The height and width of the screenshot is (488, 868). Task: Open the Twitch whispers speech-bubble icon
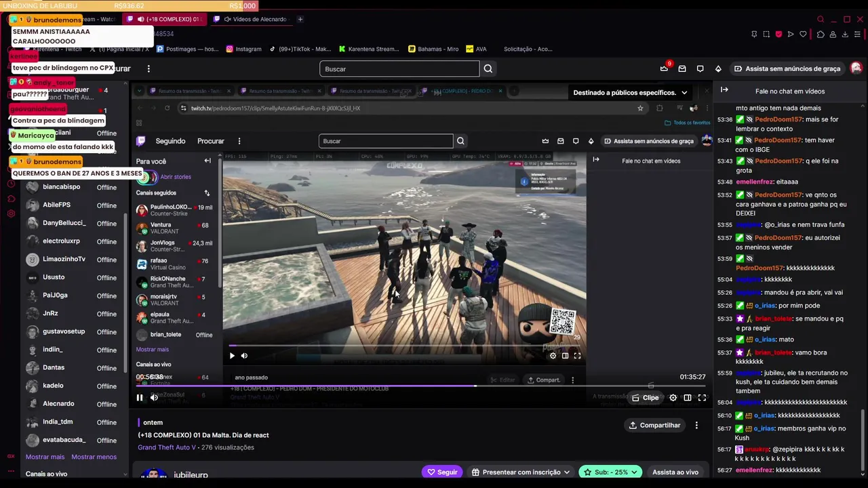tap(701, 68)
